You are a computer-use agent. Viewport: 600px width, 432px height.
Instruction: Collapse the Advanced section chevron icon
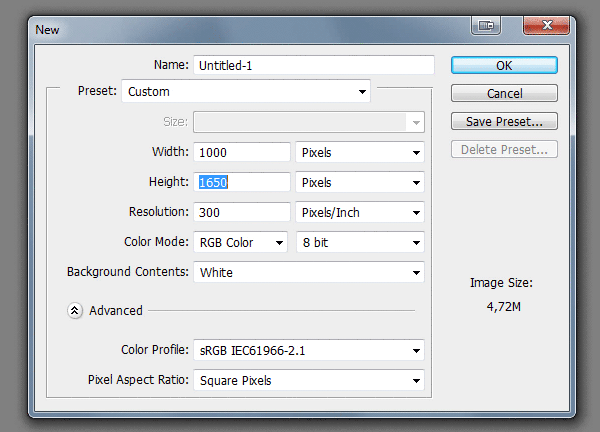click(x=75, y=310)
